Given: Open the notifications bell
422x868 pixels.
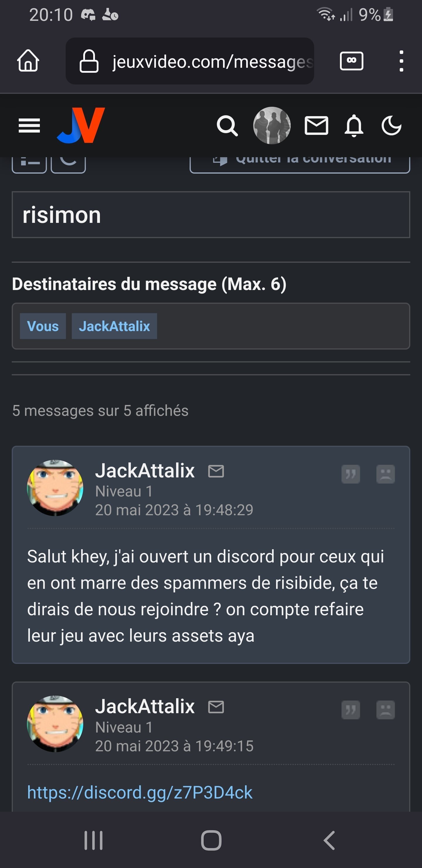Looking at the screenshot, I should point(354,126).
